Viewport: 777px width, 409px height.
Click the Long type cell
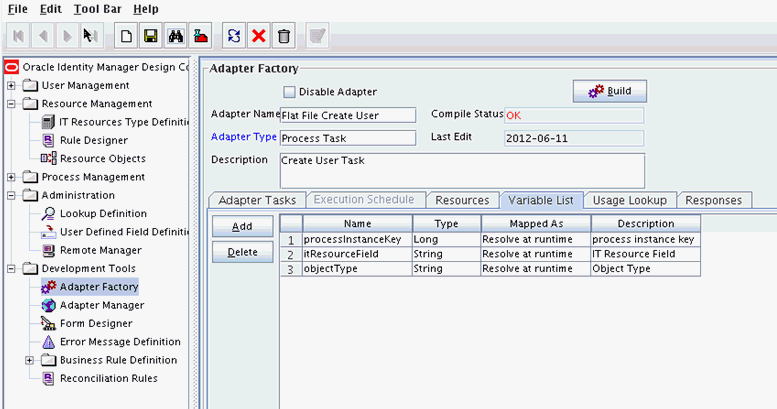(x=446, y=239)
